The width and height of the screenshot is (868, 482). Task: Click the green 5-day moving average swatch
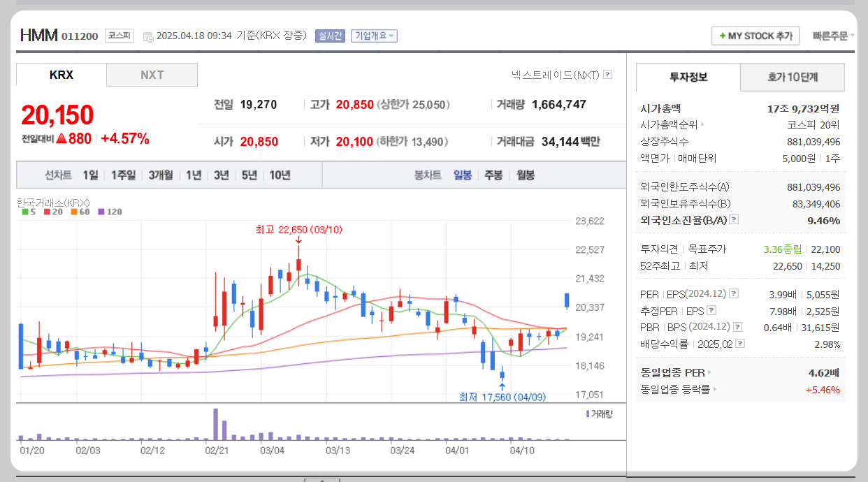pyautogui.click(x=25, y=212)
